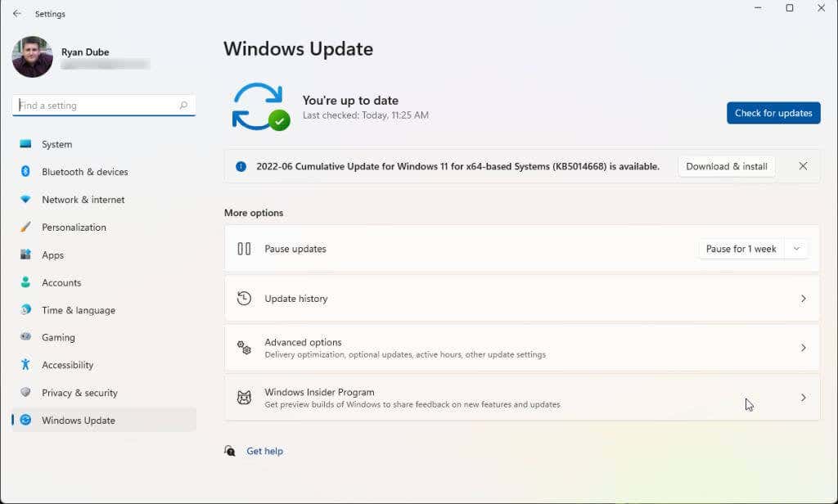
Task: Click the Gaming controller icon
Action: click(x=25, y=337)
